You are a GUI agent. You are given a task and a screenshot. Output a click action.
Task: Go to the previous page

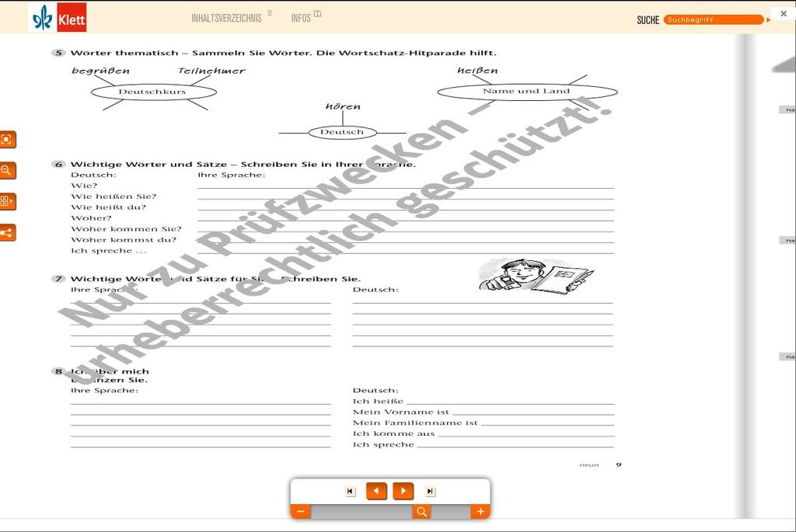(x=376, y=491)
